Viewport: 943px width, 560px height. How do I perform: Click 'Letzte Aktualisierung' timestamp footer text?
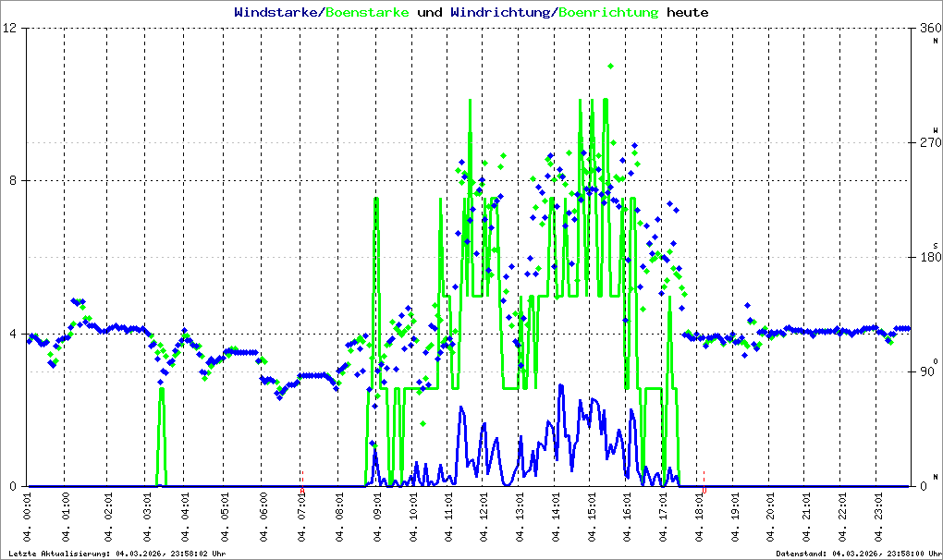[116, 554]
